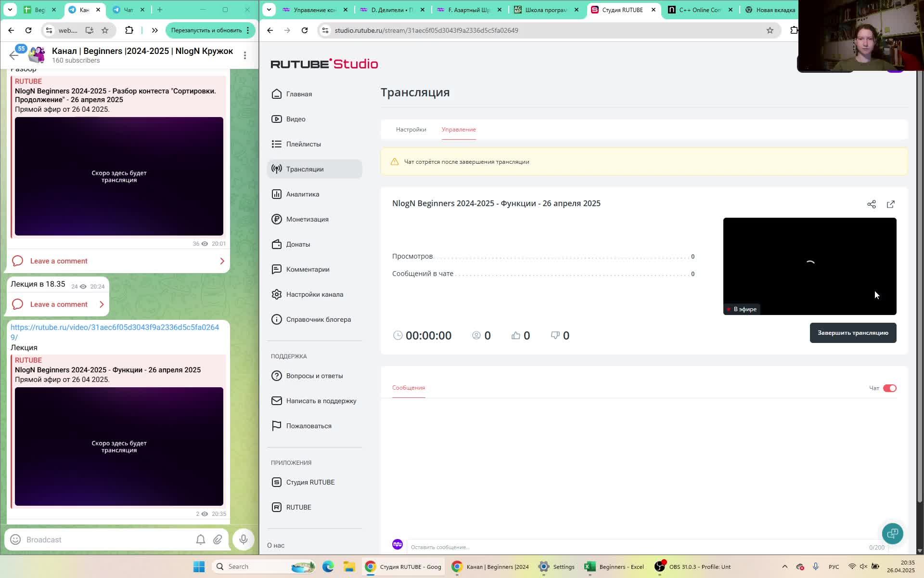
Task: Go to Донаты in the sidebar
Action: (x=298, y=244)
